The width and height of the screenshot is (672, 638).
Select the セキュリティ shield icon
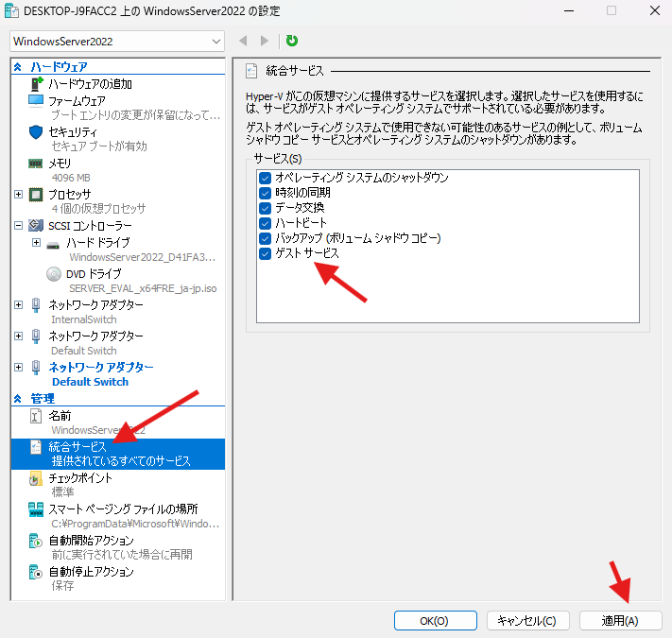[x=36, y=132]
